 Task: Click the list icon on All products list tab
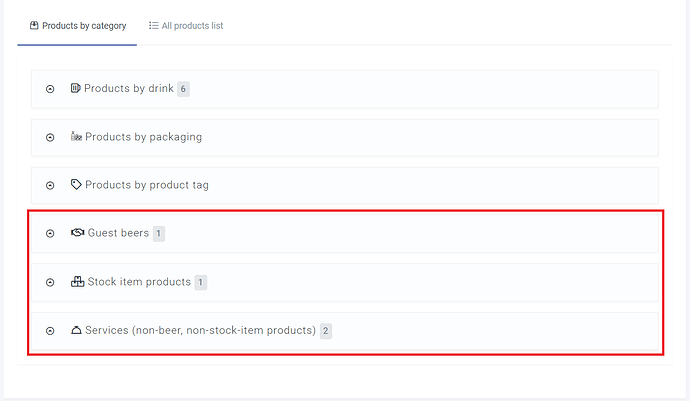154,25
